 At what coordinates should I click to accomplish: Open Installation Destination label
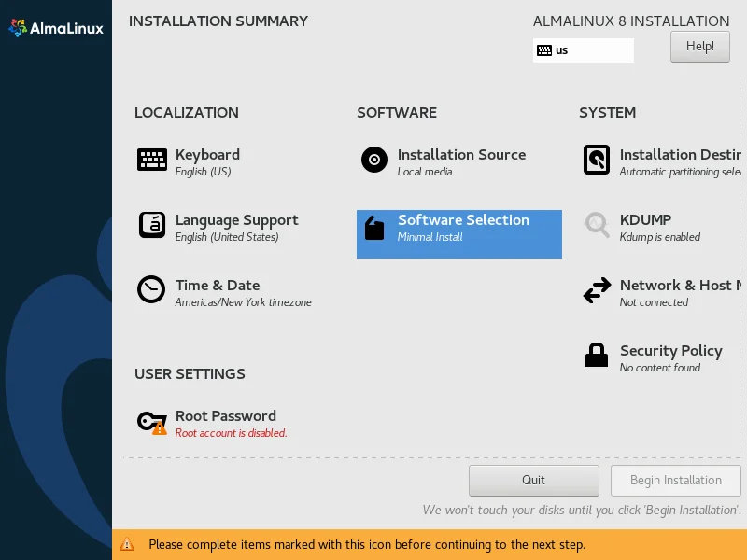(x=681, y=154)
